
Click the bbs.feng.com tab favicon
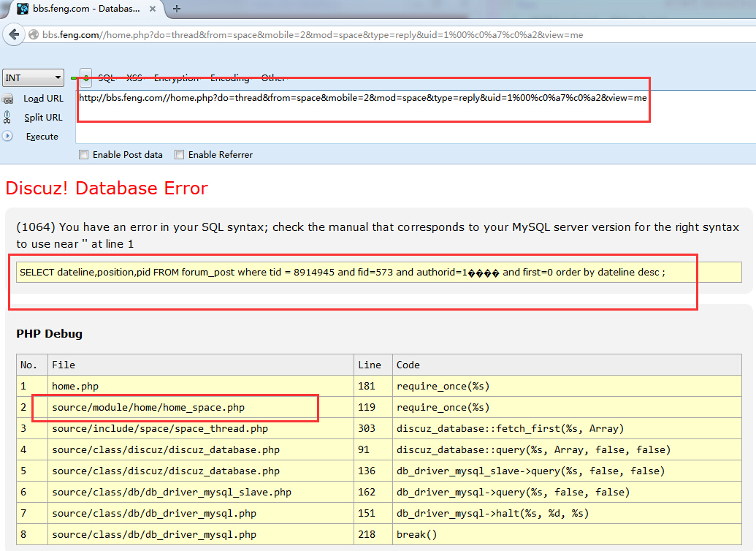(x=22, y=9)
